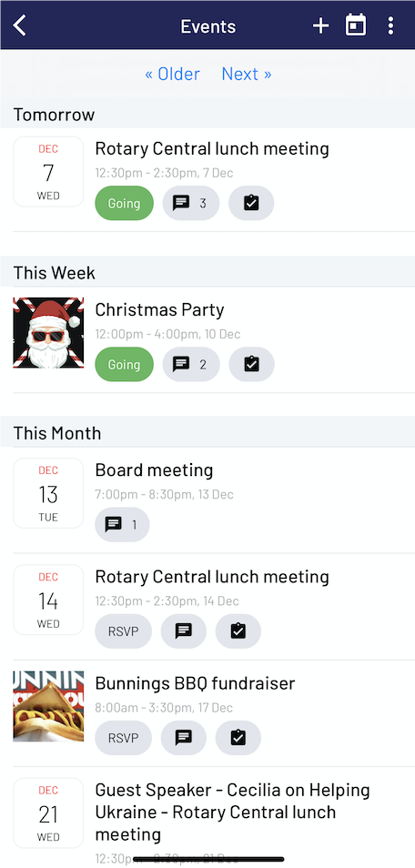RSVP to the Dec 14 lunch meeting
The width and height of the screenshot is (415, 868).
123,631
